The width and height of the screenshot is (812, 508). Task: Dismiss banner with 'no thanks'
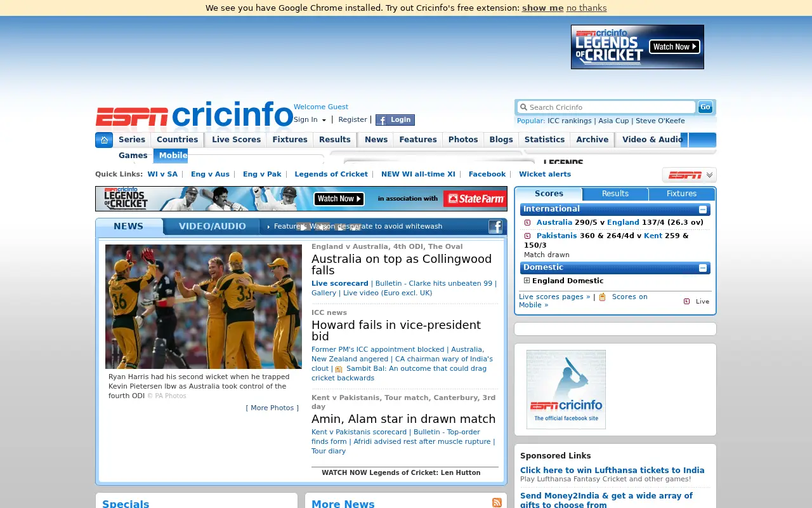tap(586, 8)
